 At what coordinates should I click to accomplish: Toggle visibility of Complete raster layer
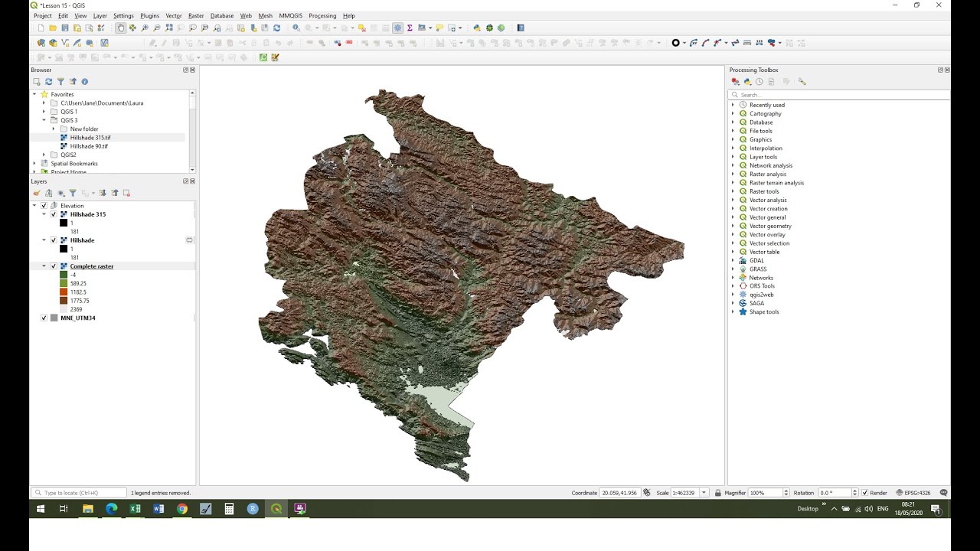click(x=54, y=266)
